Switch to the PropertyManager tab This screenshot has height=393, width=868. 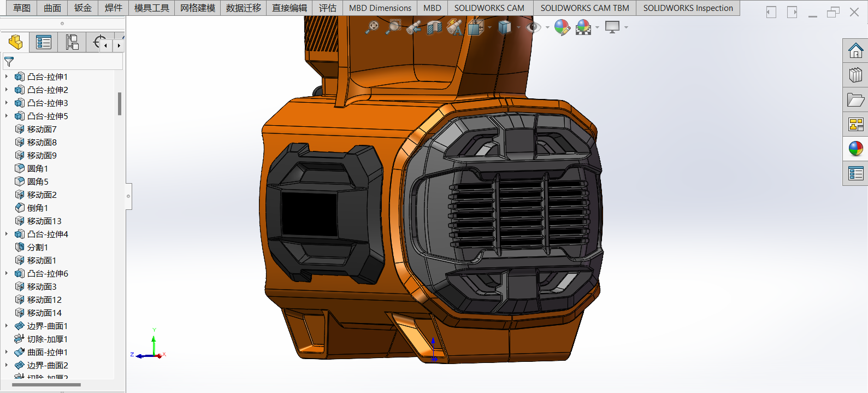(x=44, y=42)
